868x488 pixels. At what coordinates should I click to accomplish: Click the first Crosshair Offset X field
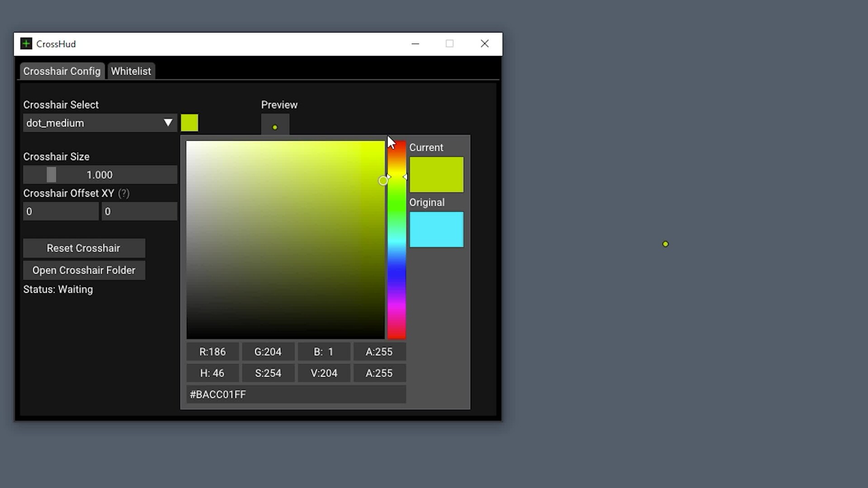pyautogui.click(x=61, y=211)
